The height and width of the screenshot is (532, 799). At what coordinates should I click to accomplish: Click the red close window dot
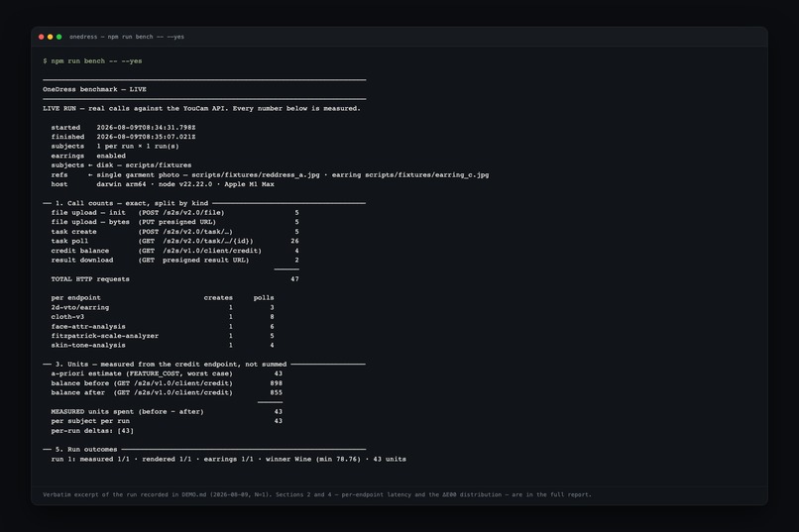pos(42,37)
